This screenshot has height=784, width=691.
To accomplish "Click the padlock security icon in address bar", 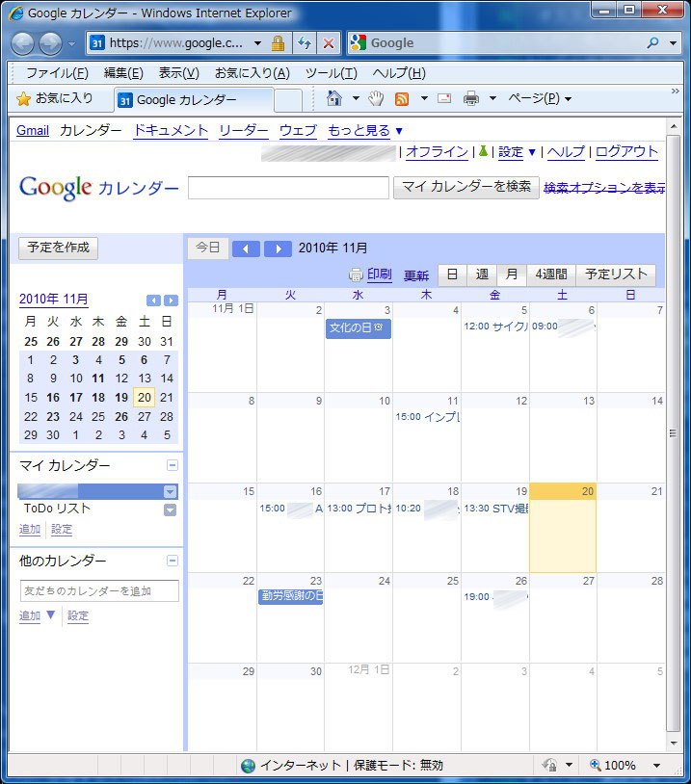I will tap(279, 43).
